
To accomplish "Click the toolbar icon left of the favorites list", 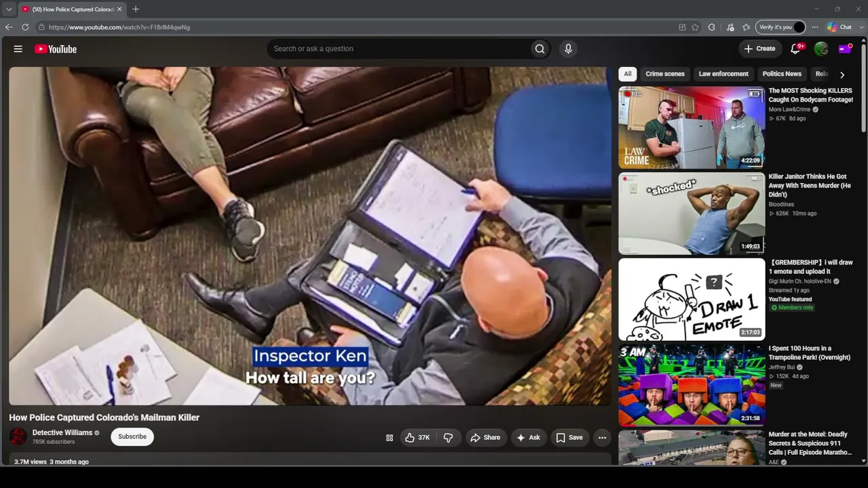I will click(730, 27).
